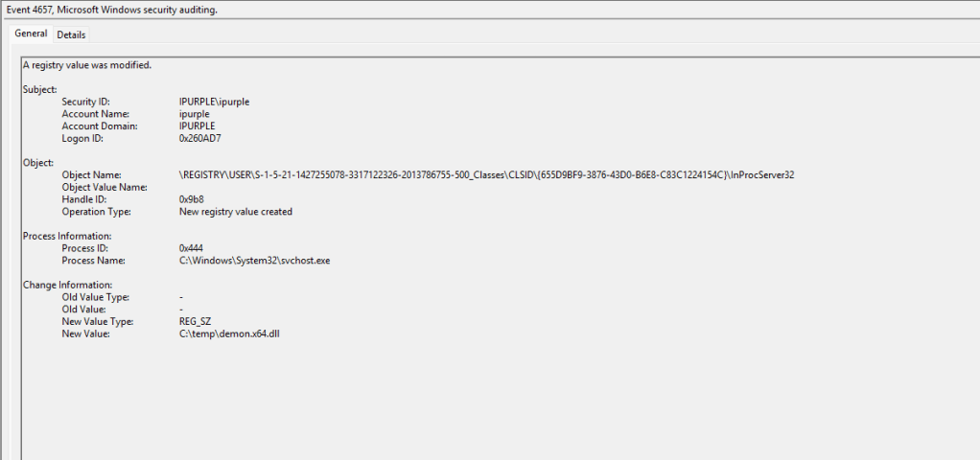Click the Account Name value ipurple
Viewport: 980px width, 460px height.
tap(195, 114)
